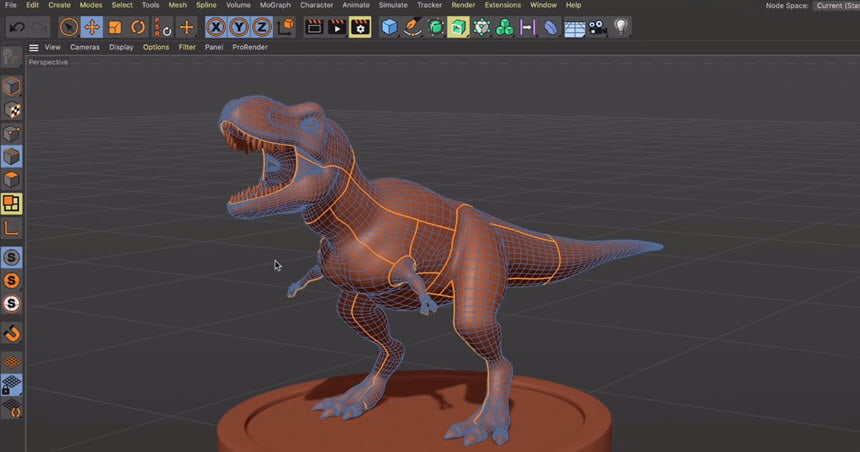Click the Light bulb object icon
Viewport: 860px width, 452px height.
[x=621, y=27]
